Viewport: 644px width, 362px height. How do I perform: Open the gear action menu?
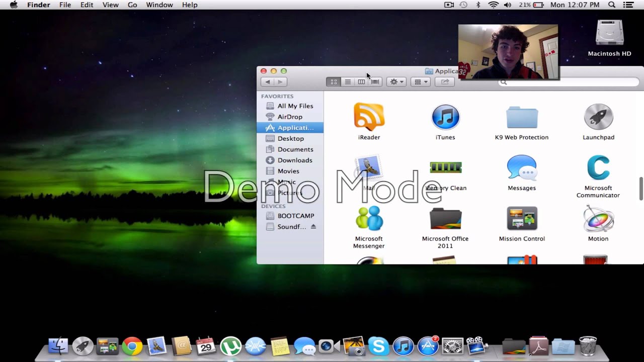coord(396,81)
